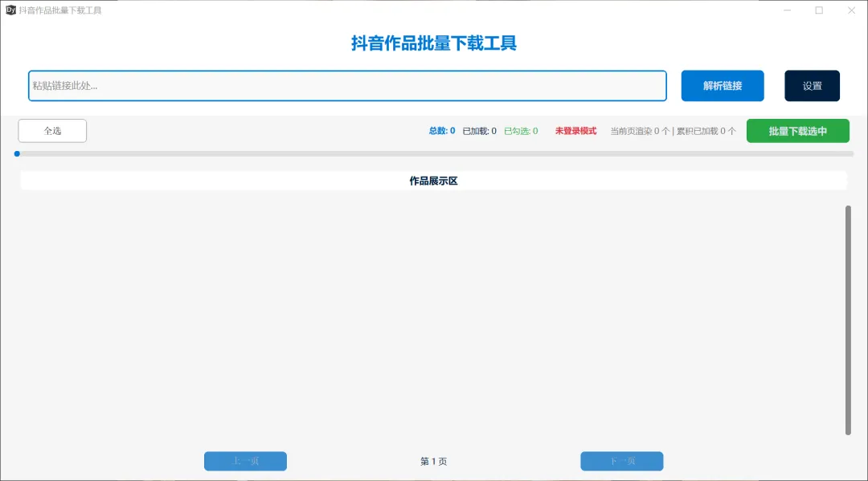
Task: Click the vertical scrollbar of works area
Action: click(848, 320)
